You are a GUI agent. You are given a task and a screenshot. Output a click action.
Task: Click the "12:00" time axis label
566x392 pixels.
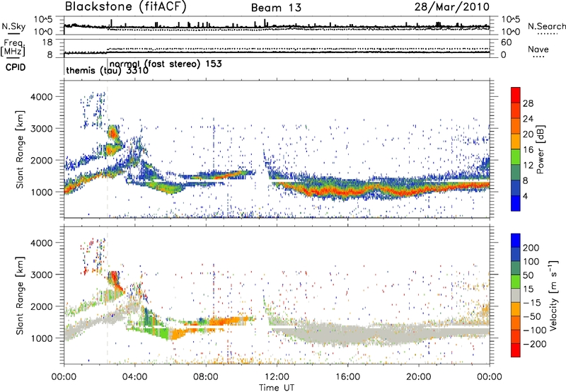pyautogui.click(x=277, y=377)
